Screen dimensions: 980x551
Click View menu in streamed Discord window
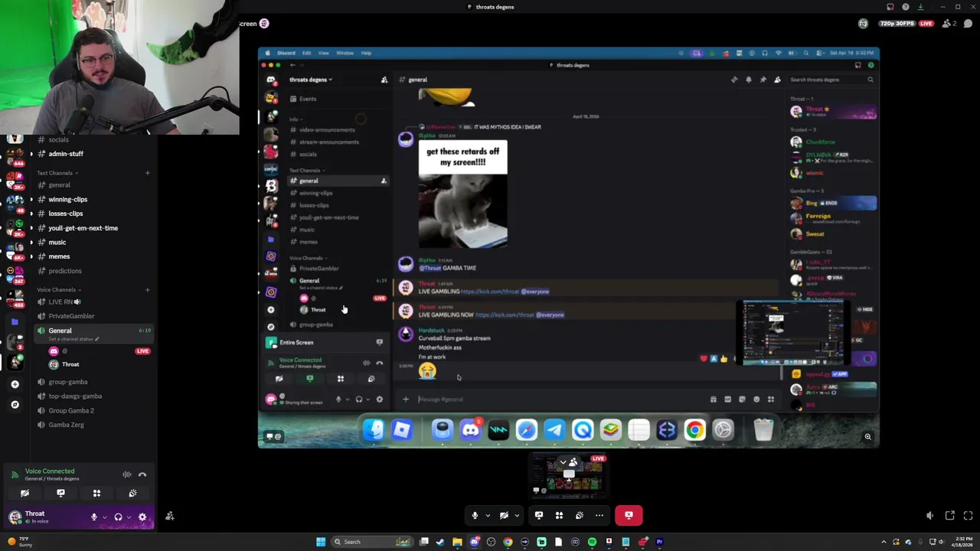[x=324, y=53]
